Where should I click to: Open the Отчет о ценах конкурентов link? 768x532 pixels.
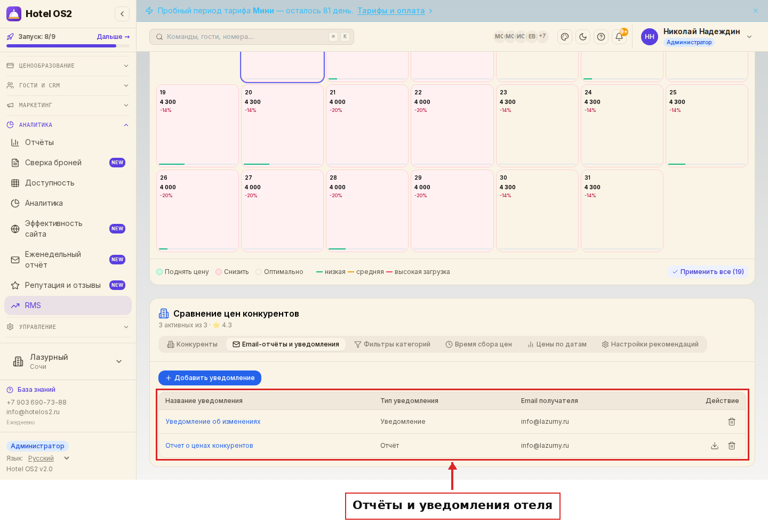coord(209,446)
